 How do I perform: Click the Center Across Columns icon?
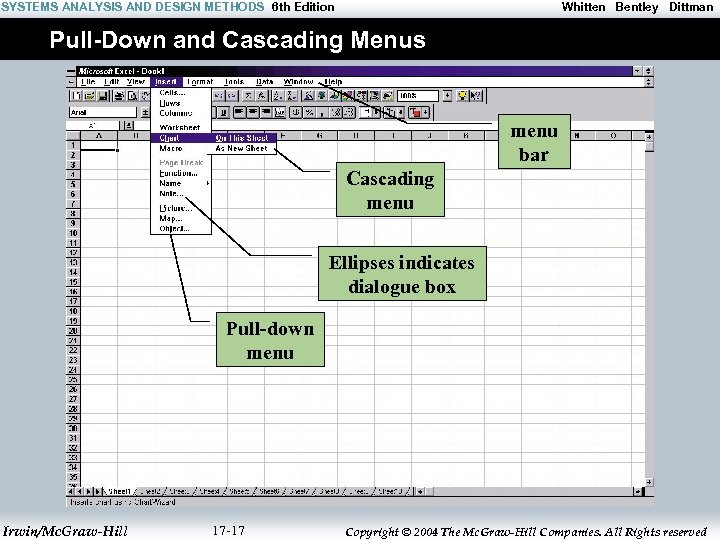coord(280,112)
